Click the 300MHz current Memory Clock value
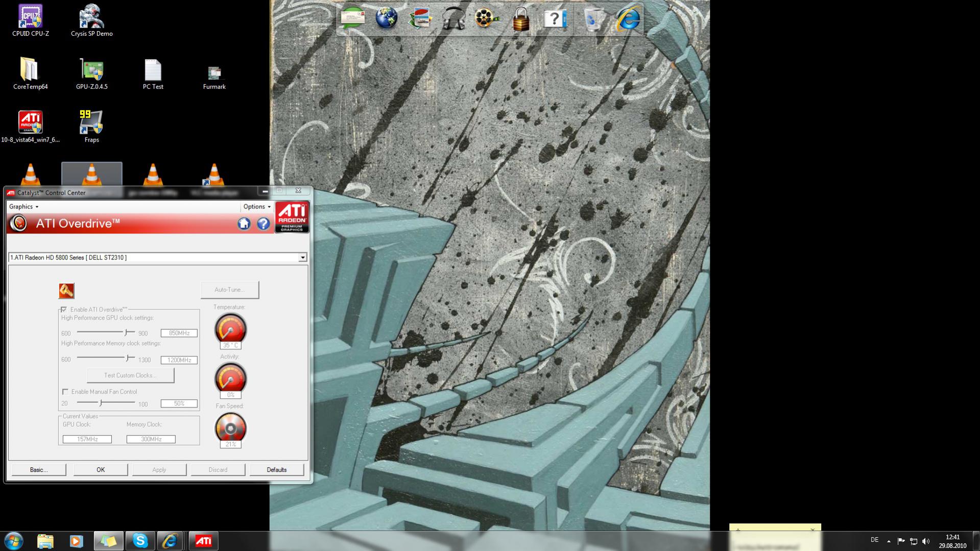 click(151, 439)
